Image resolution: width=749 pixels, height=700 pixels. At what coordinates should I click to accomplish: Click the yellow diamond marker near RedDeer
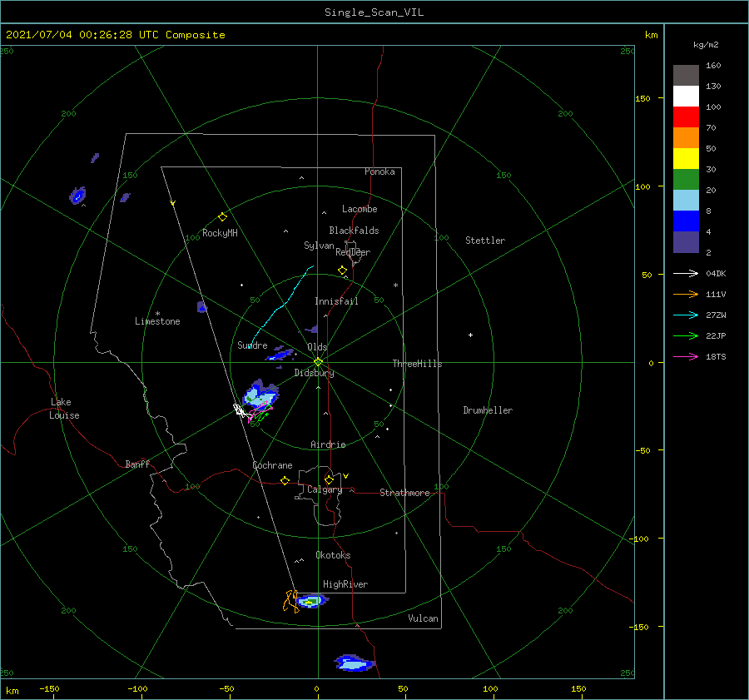(343, 271)
